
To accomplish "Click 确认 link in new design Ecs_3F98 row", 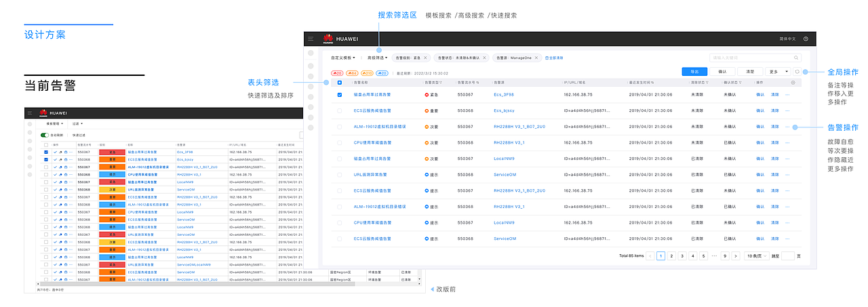I will 760,95.
